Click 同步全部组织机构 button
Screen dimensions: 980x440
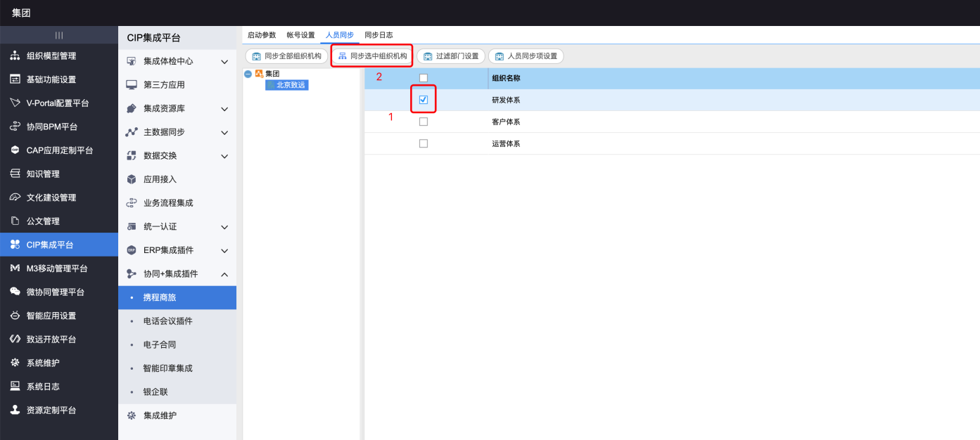coord(287,56)
